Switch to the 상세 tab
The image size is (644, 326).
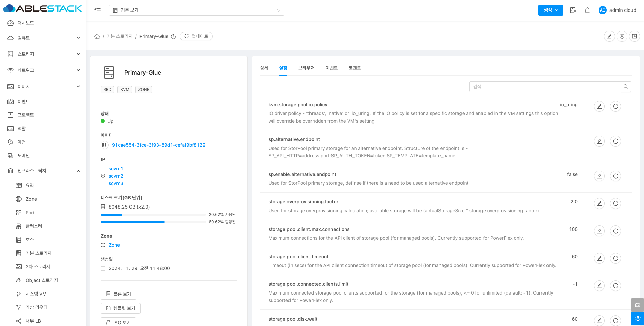click(264, 68)
